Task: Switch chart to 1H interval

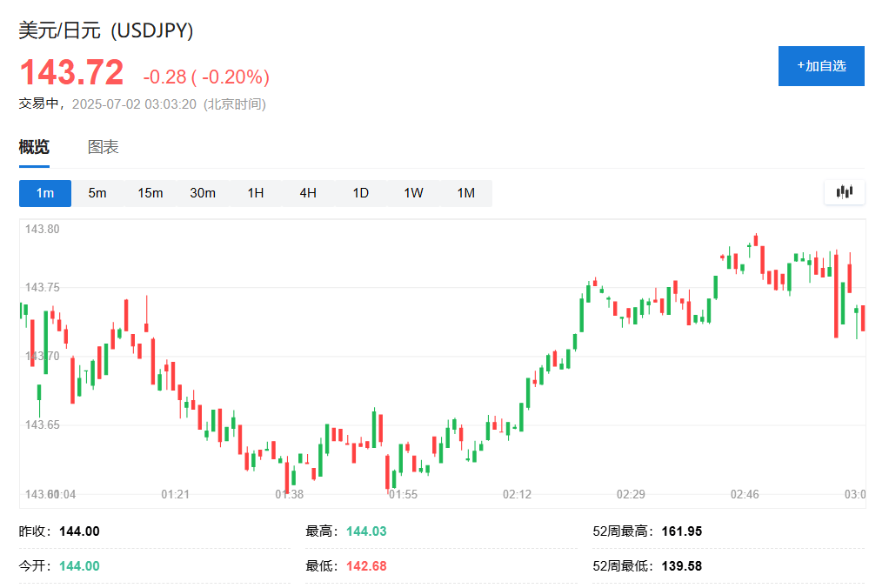Action: [255, 193]
